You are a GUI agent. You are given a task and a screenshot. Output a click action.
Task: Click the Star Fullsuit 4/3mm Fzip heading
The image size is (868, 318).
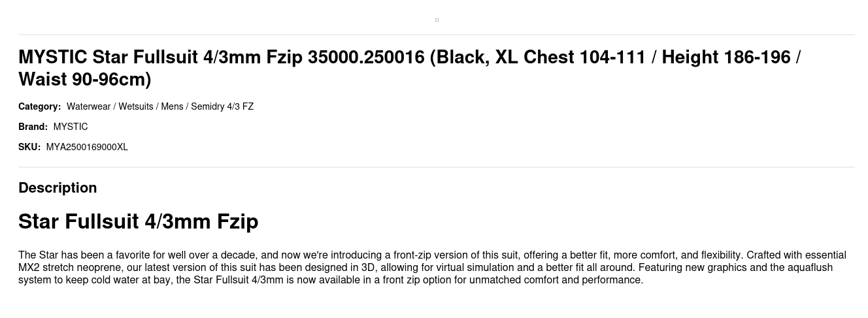pos(138,221)
